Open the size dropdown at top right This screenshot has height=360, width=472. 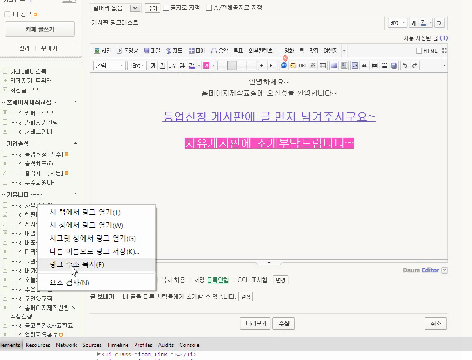tap(398, 23)
